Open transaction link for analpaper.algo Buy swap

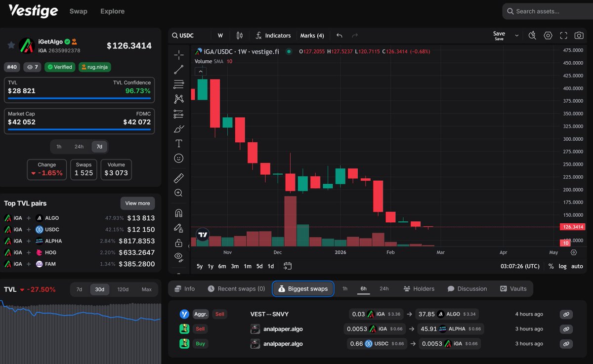pos(566,344)
